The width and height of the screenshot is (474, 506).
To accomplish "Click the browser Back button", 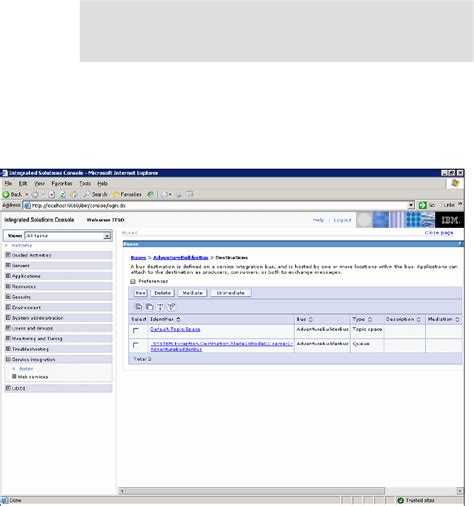I will [x=12, y=194].
